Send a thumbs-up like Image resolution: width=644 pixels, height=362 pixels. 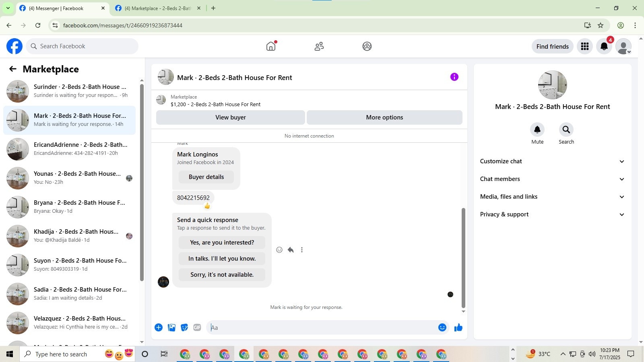click(458, 327)
